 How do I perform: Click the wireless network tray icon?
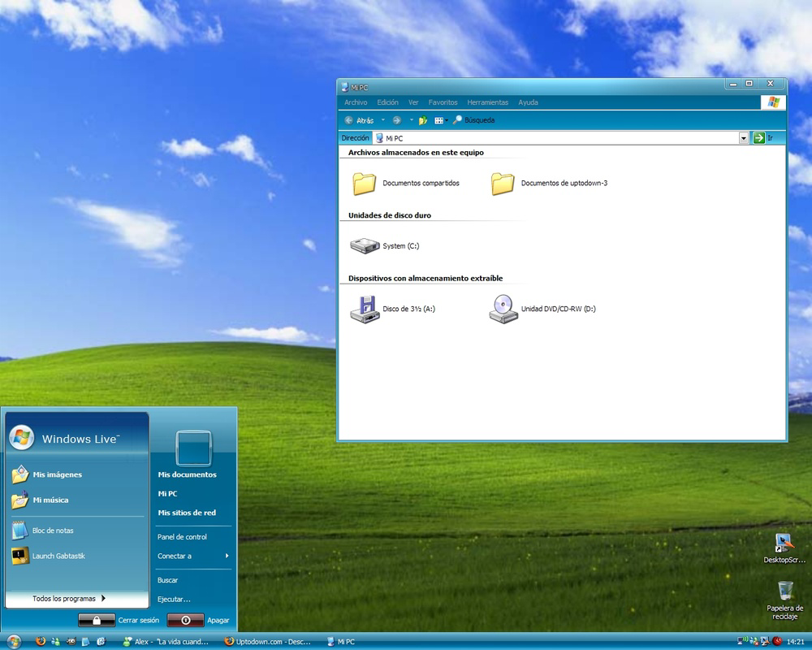[743, 641]
